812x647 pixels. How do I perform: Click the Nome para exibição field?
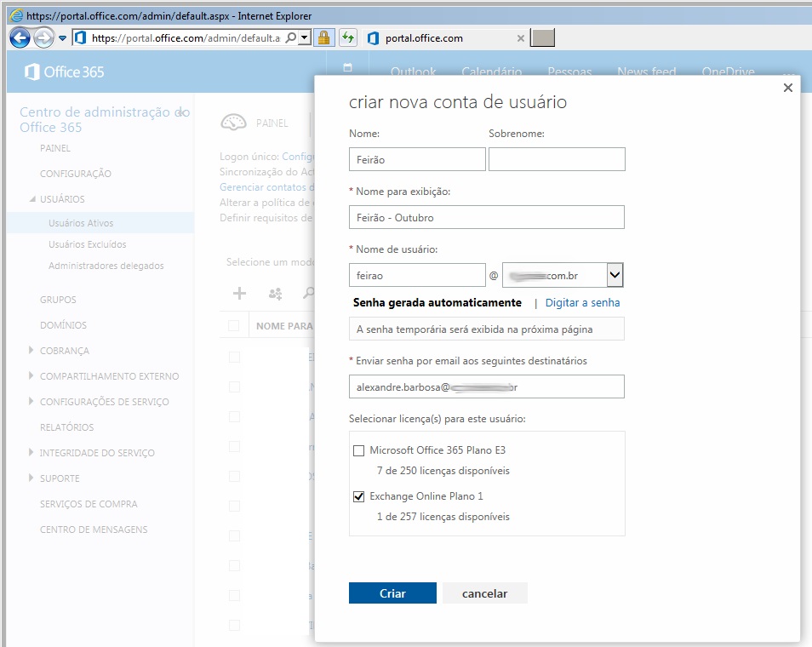pyautogui.click(x=486, y=218)
